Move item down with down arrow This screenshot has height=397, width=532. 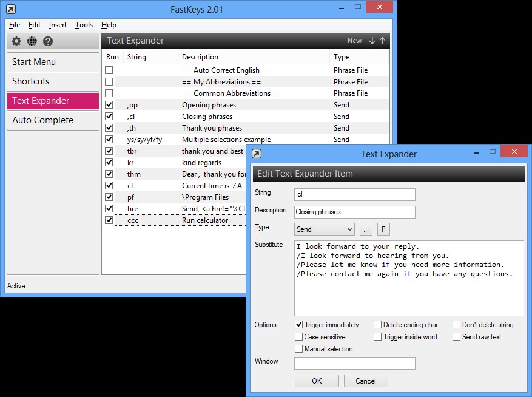point(372,41)
